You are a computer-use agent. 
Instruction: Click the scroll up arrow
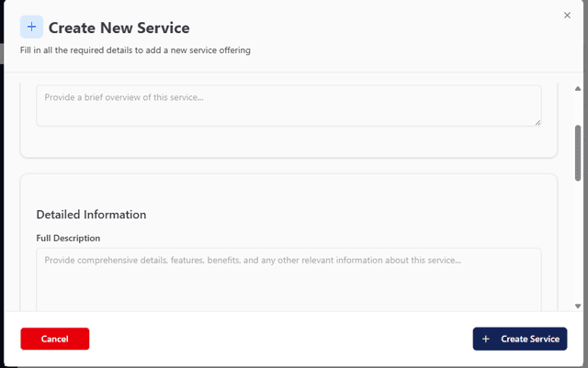tap(578, 88)
